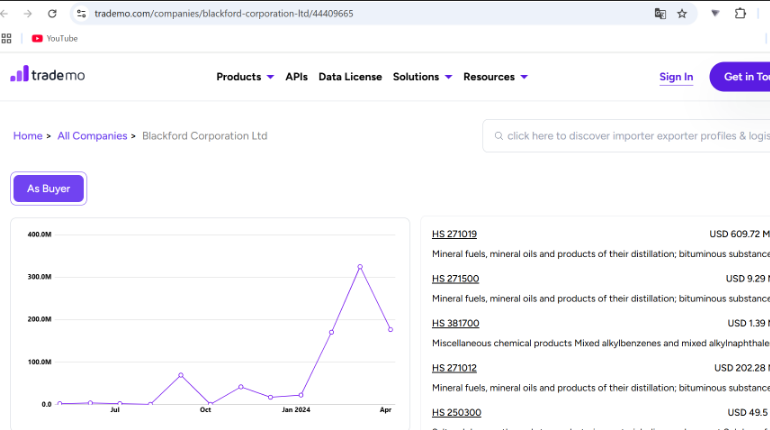Click the Jan 2024 axis label
The image size is (770, 430).
tap(296, 410)
